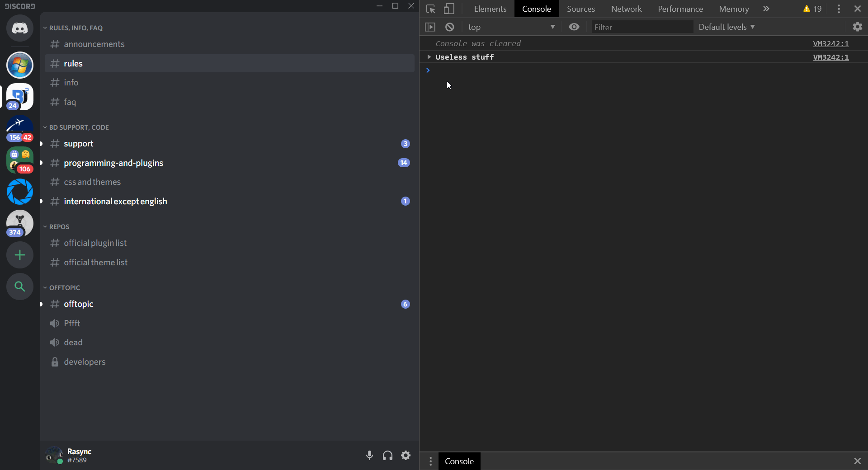Switch to the Memory tab

[x=734, y=9]
